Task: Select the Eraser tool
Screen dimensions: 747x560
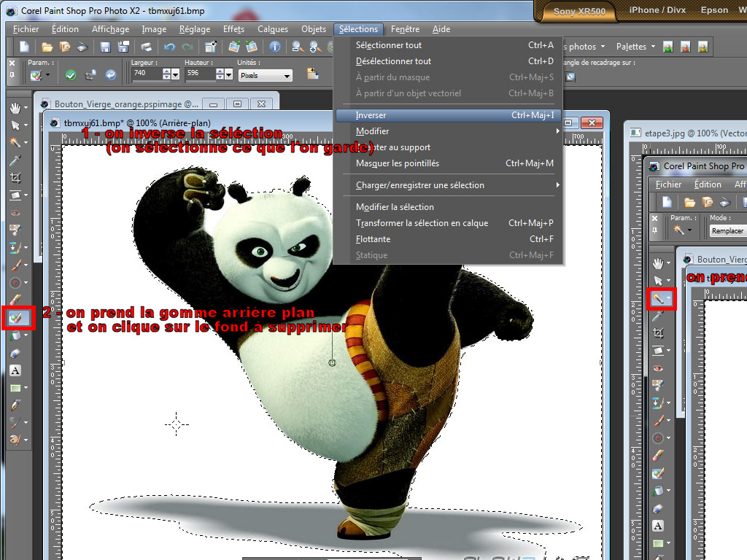Action: coord(15,300)
